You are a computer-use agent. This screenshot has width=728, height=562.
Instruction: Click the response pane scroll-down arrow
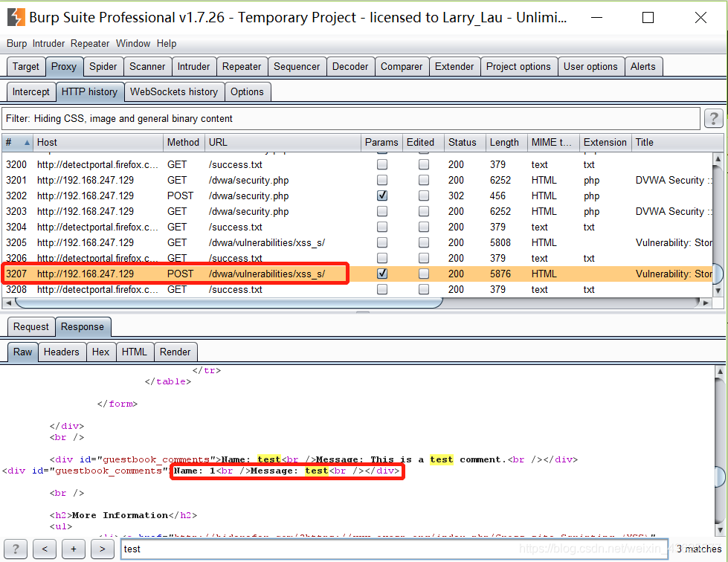click(x=720, y=529)
